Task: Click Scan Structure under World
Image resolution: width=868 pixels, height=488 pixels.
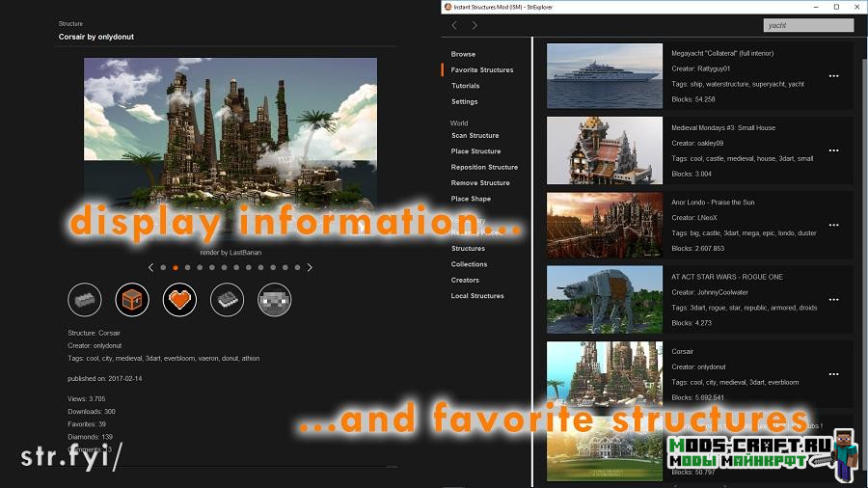Action: (475, 136)
